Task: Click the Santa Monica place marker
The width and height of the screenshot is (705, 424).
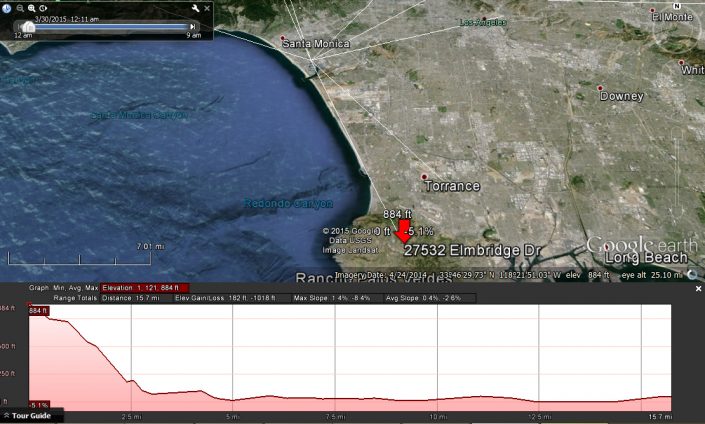Action: (x=282, y=38)
